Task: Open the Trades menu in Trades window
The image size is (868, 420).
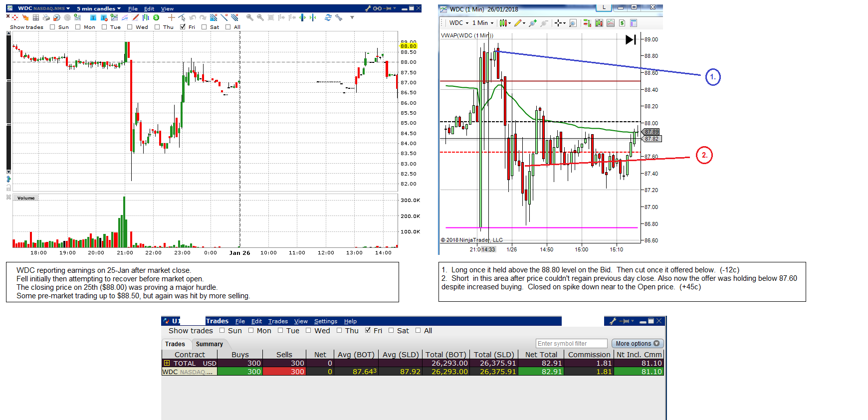Action: (278, 321)
